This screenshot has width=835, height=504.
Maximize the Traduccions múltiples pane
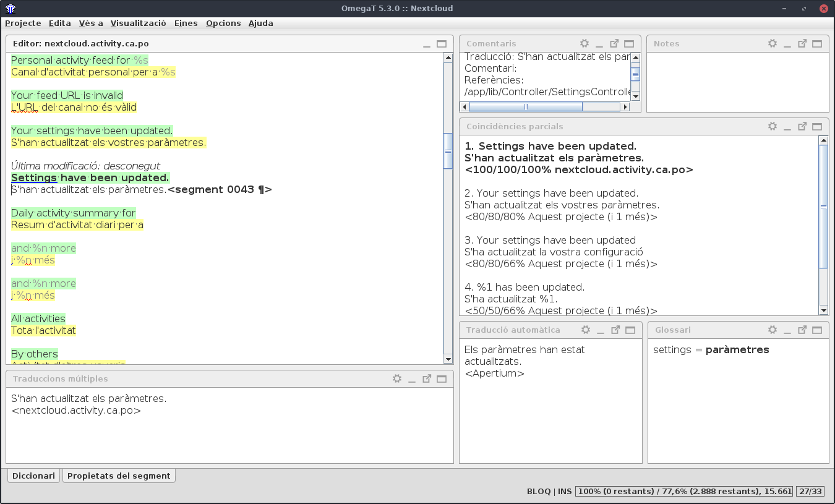(442, 379)
